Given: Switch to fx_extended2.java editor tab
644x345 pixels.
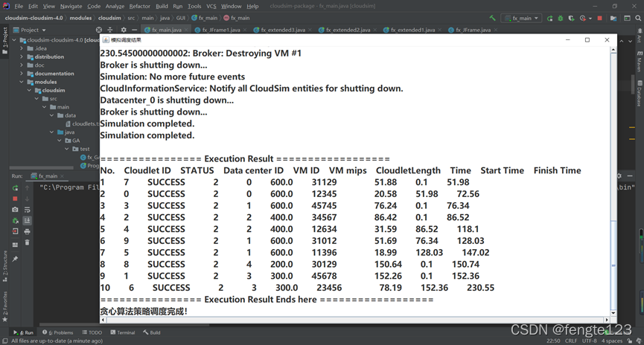Looking at the screenshot, I should (x=348, y=30).
